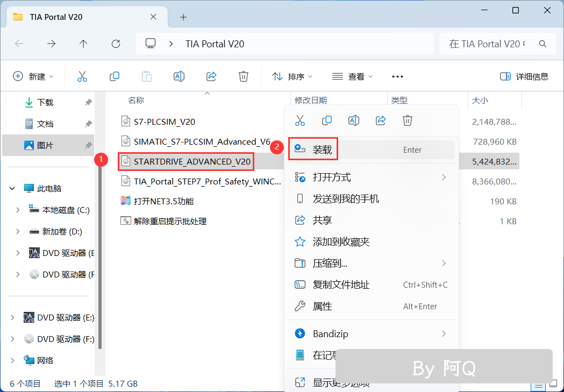Collapse the 此电脑 tree node
564x392 pixels.
pos(12,188)
